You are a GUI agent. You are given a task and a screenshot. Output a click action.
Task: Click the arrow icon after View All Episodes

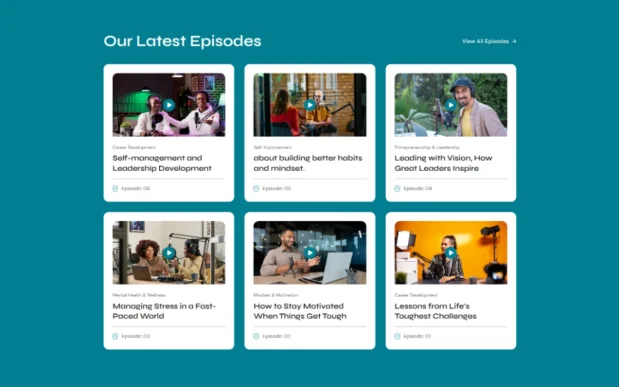[514, 41]
